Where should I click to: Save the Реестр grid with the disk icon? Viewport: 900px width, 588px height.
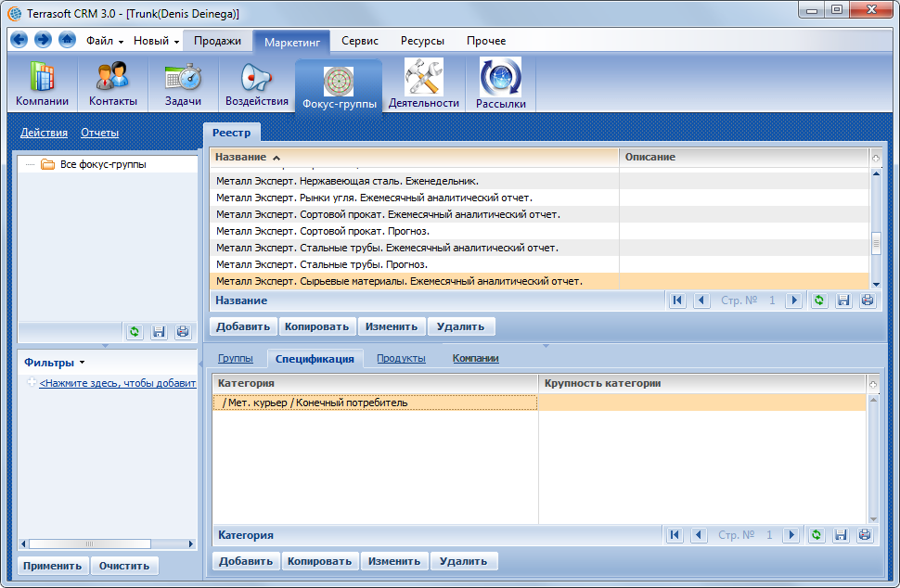(x=843, y=300)
